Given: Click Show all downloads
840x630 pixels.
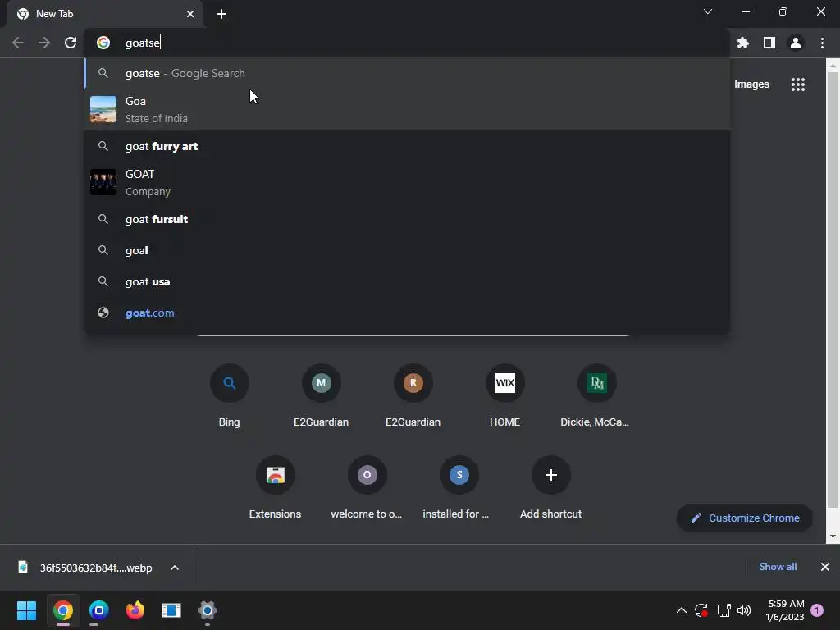Looking at the screenshot, I should pyautogui.click(x=778, y=567).
